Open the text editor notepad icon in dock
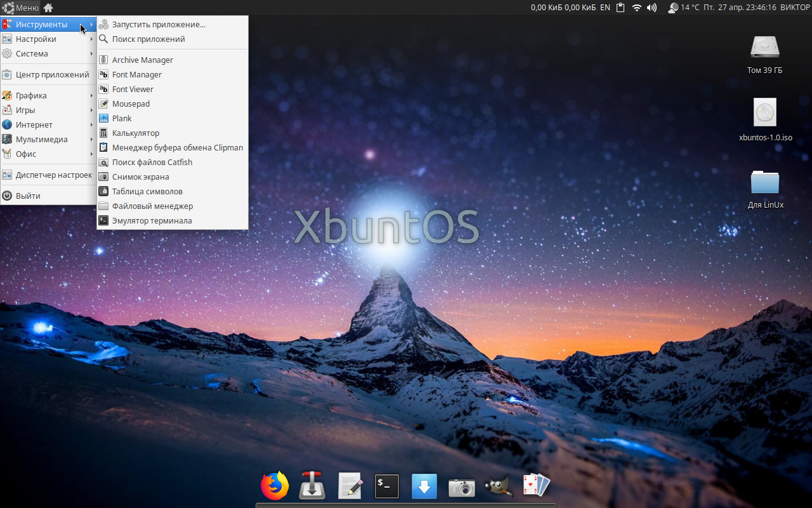The height and width of the screenshot is (508, 812). [350, 486]
